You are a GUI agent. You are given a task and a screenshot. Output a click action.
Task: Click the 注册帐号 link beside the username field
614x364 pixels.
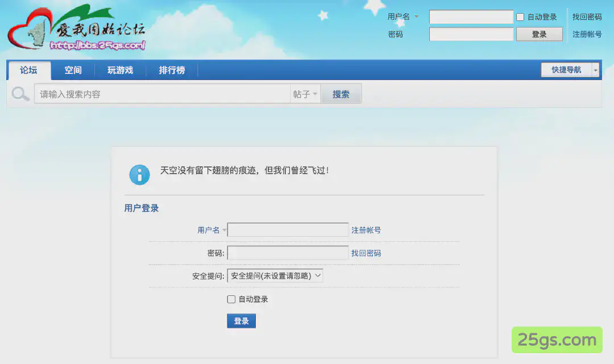pyautogui.click(x=367, y=229)
